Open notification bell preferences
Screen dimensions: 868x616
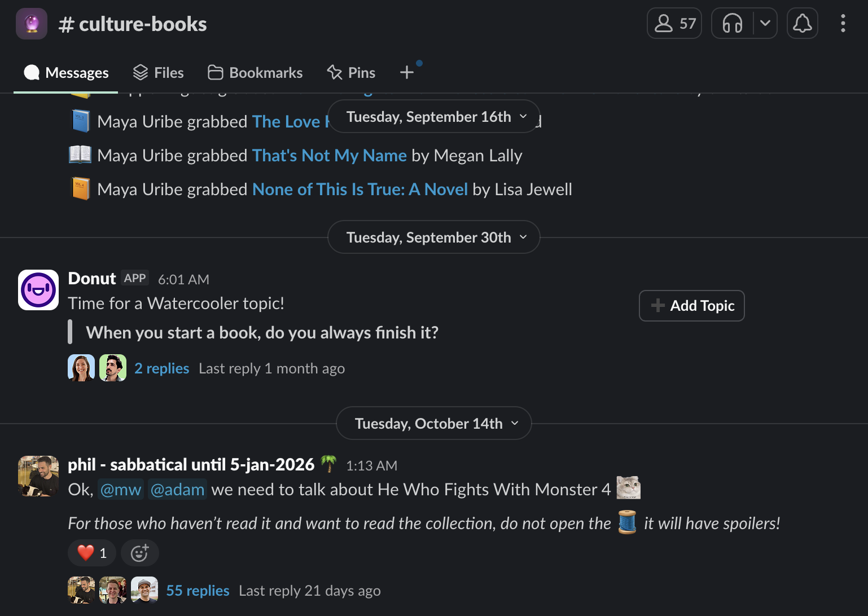(802, 24)
